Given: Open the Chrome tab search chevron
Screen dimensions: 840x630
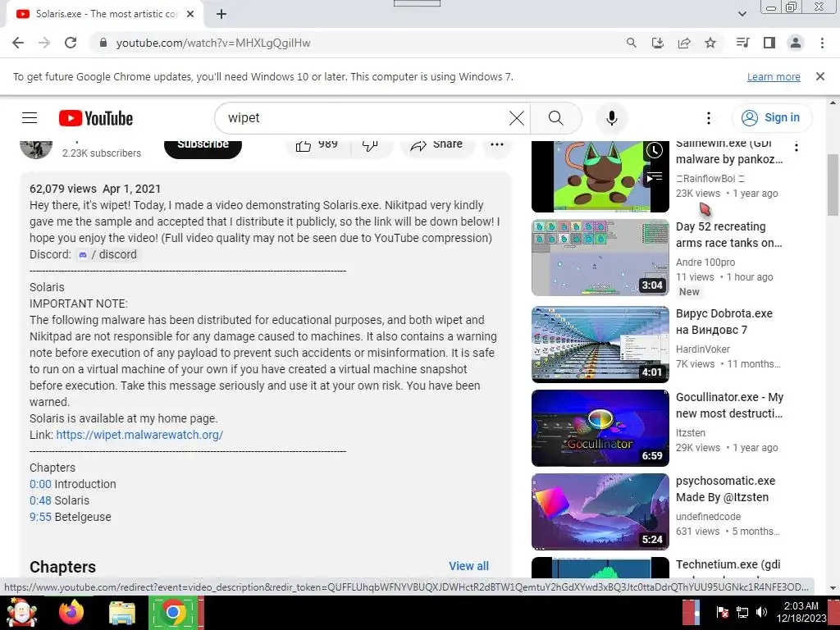Looking at the screenshot, I should point(742,14).
